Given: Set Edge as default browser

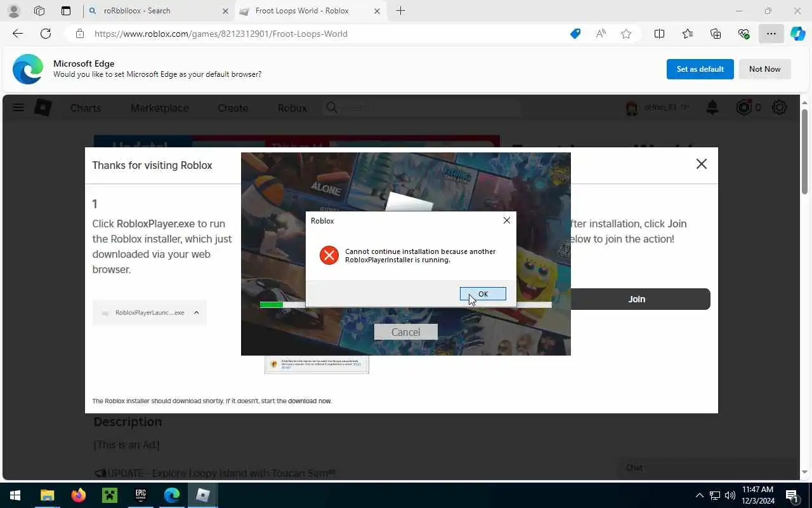Looking at the screenshot, I should pyautogui.click(x=700, y=69).
